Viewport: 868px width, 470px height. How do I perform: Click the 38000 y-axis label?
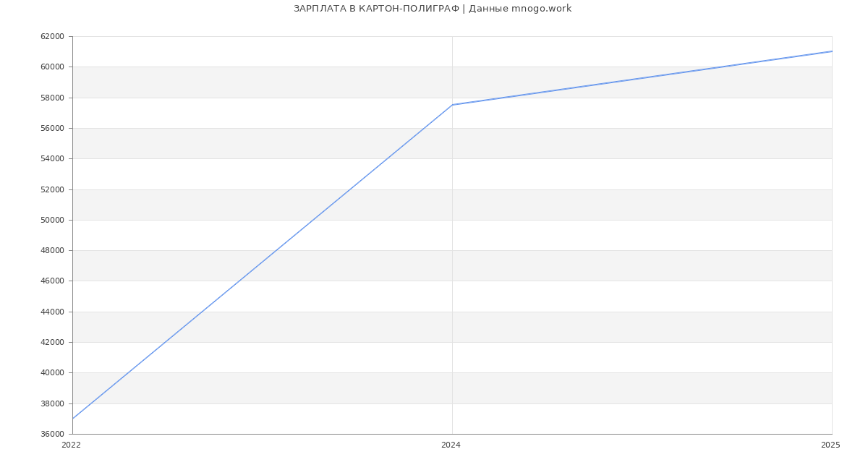point(52,403)
